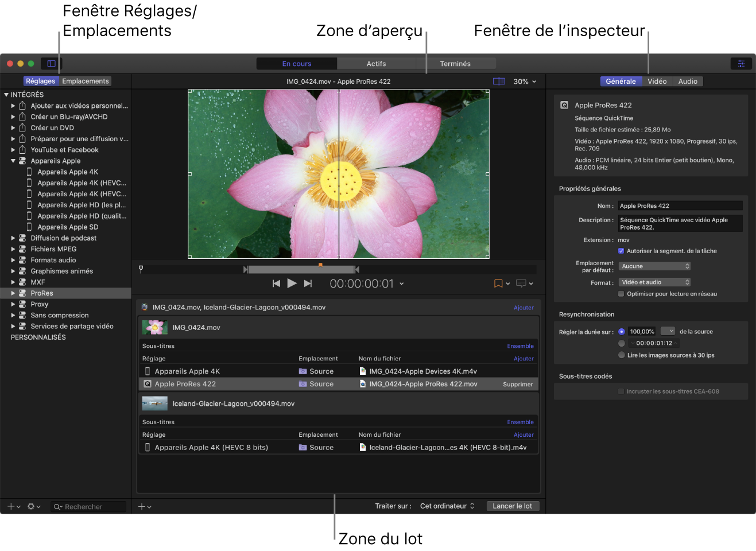The height and width of the screenshot is (551, 756).
Task: Click Lancer le lot button
Action: [x=513, y=506]
